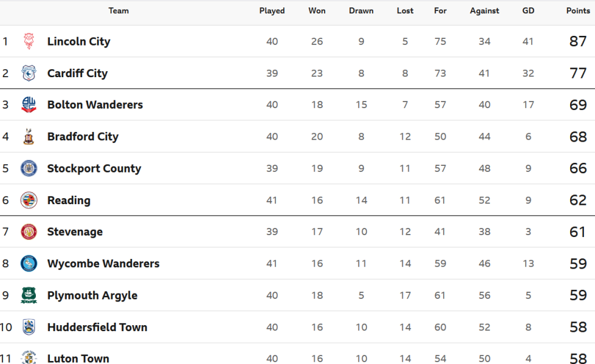Click the Bradford City crest
The height and width of the screenshot is (364, 595).
tap(29, 136)
